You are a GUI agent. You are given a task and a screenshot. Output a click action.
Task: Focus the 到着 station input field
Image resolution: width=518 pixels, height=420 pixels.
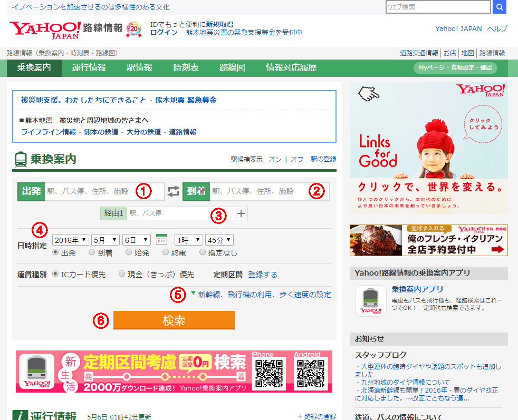coord(269,191)
